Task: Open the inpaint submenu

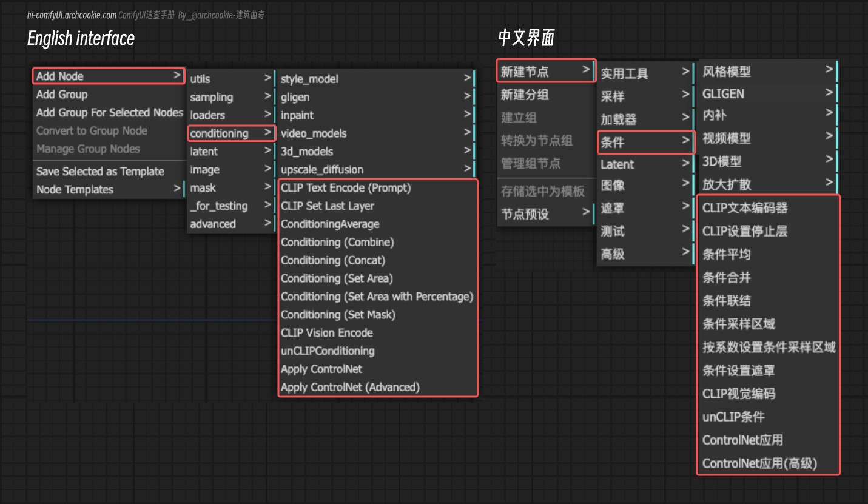Action: (x=376, y=115)
